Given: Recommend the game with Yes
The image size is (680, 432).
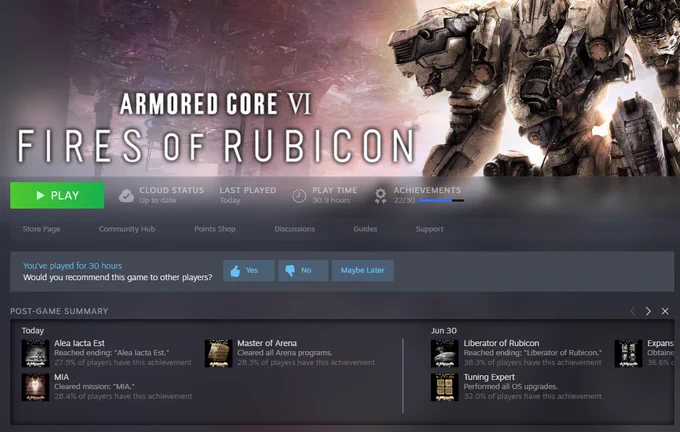Looking at the screenshot, I should (x=248, y=271).
